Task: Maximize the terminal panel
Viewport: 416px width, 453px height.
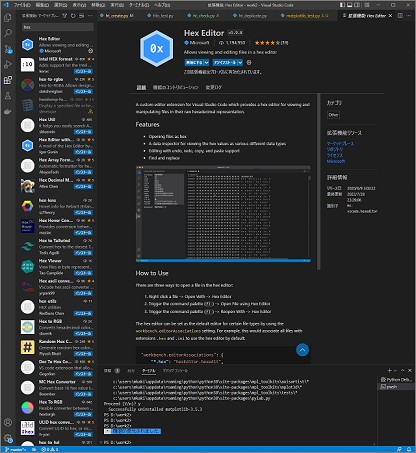Action: [403, 370]
